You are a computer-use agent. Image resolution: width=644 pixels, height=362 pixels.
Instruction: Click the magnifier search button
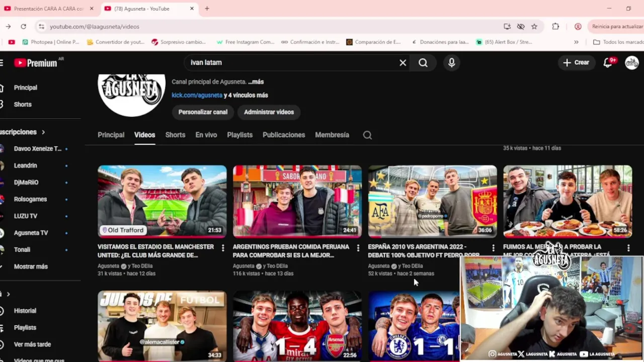423,63
